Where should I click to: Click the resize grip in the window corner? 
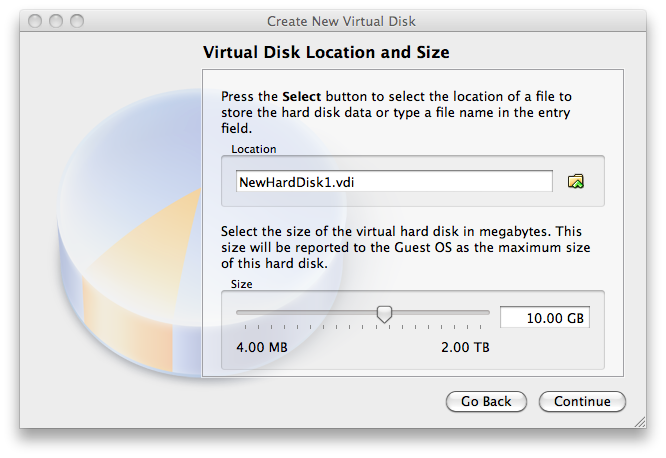639,421
